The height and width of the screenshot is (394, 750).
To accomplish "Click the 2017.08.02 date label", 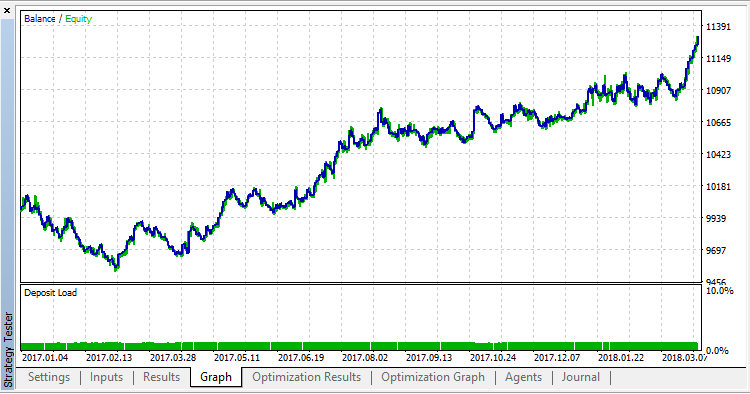I will coord(365,358).
